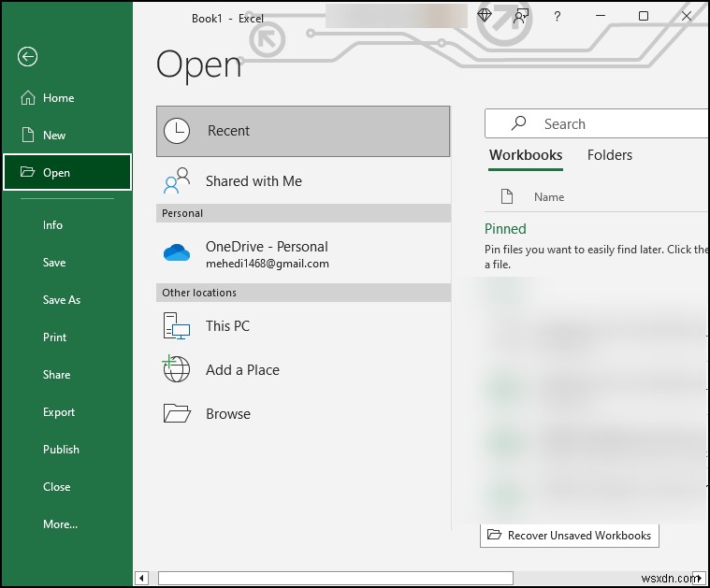
Task: Select the Recent location
Action: [303, 131]
